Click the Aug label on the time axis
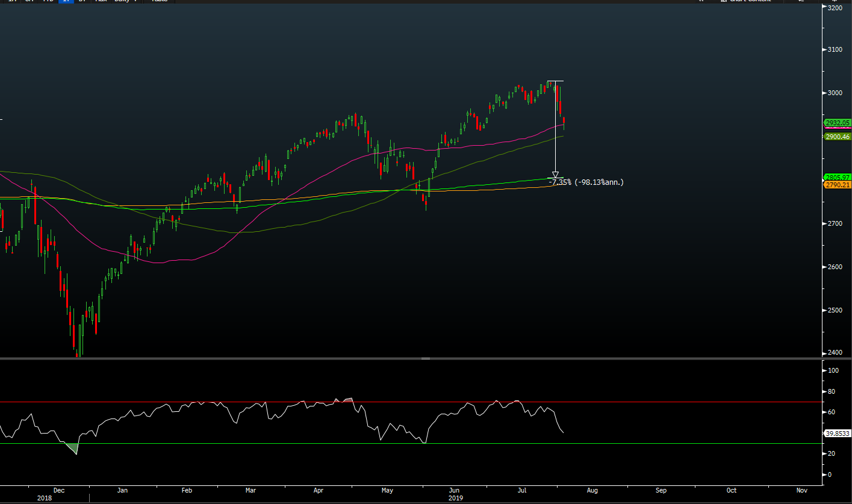 [592, 491]
